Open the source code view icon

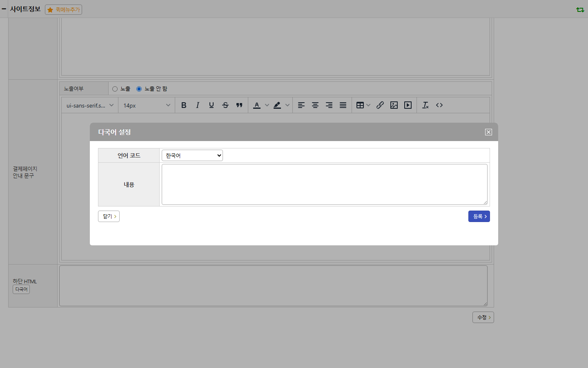click(439, 105)
